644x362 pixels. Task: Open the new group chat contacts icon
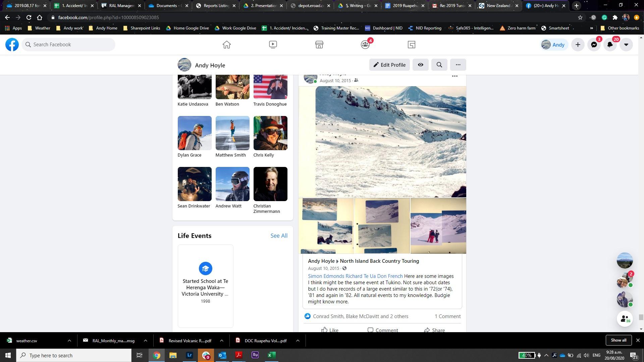[x=625, y=319]
